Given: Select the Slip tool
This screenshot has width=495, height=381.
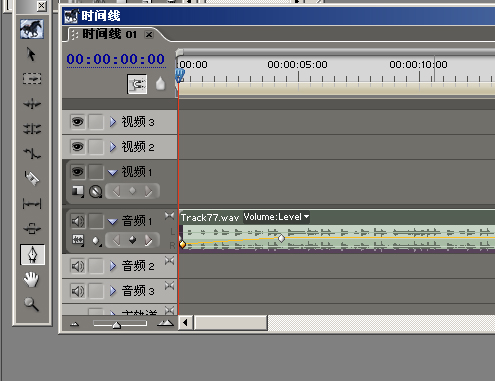Looking at the screenshot, I should tap(32, 203).
